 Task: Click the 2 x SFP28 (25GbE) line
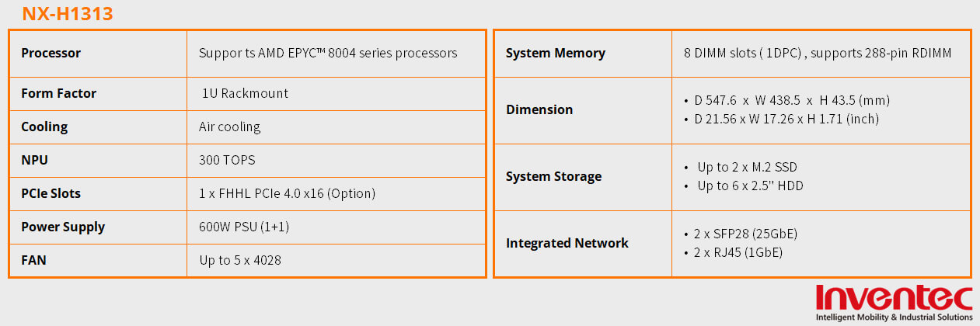pos(745,234)
